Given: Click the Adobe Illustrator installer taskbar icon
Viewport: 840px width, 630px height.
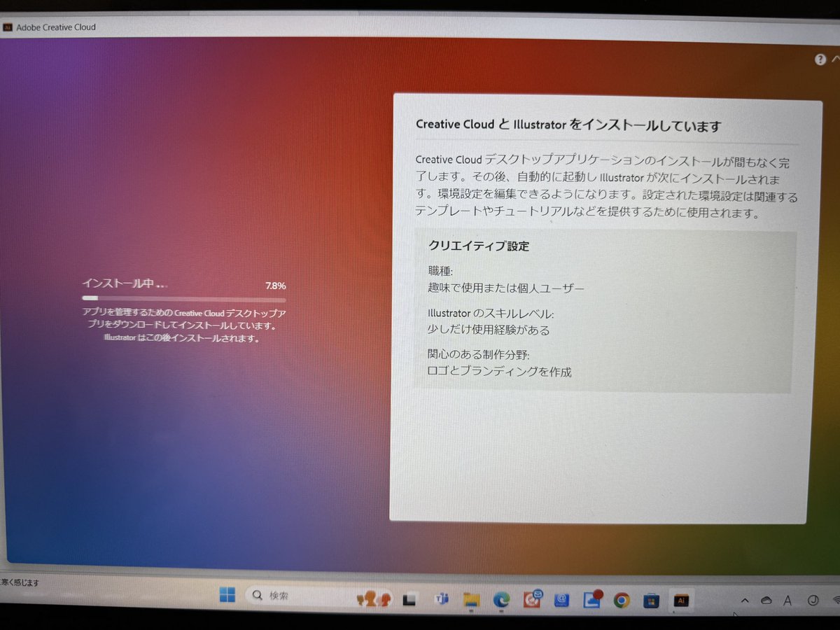Looking at the screenshot, I should [680, 601].
